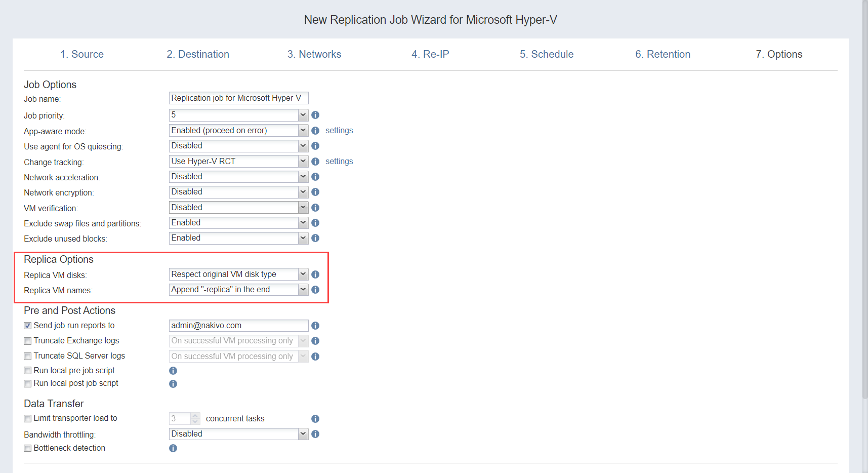Image resolution: width=868 pixels, height=473 pixels.
Task: Go to the Destination wizard step
Action: point(198,54)
